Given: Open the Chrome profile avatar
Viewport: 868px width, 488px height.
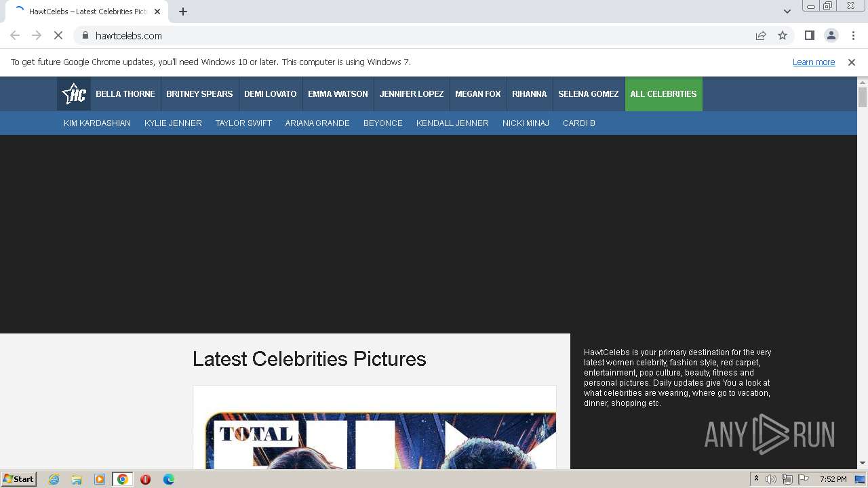Looking at the screenshot, I should [x=831, y=35].
